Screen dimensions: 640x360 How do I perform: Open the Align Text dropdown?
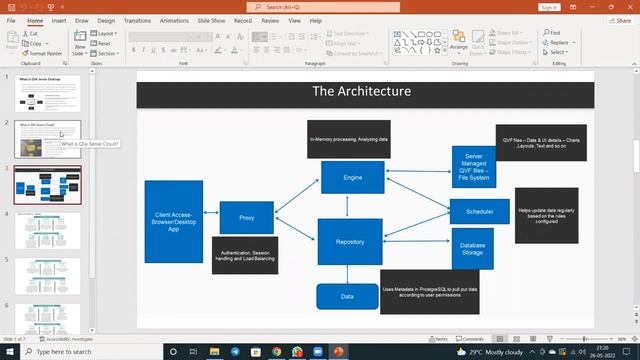pyautogui.click(x=343, y=43)
